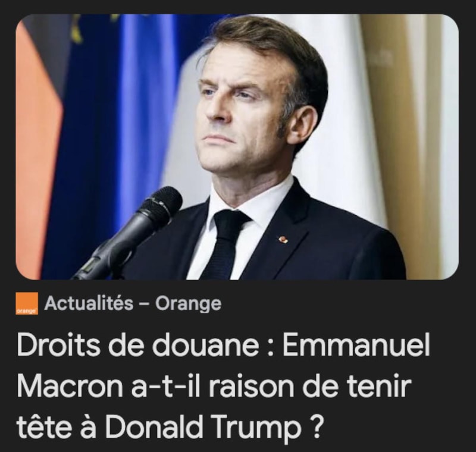Open the article photo thumbnail
This screenshot has width=476, height=452.
[x=237, y=147]
